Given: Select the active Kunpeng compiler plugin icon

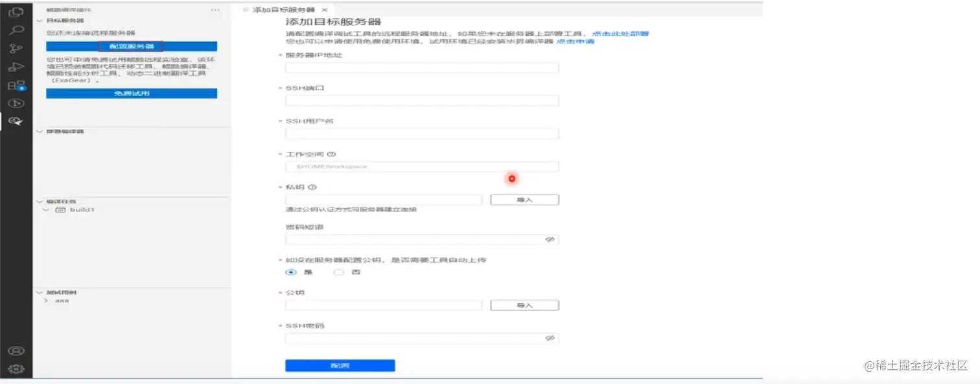Looking at the screenshot, I should coord(16,121).
